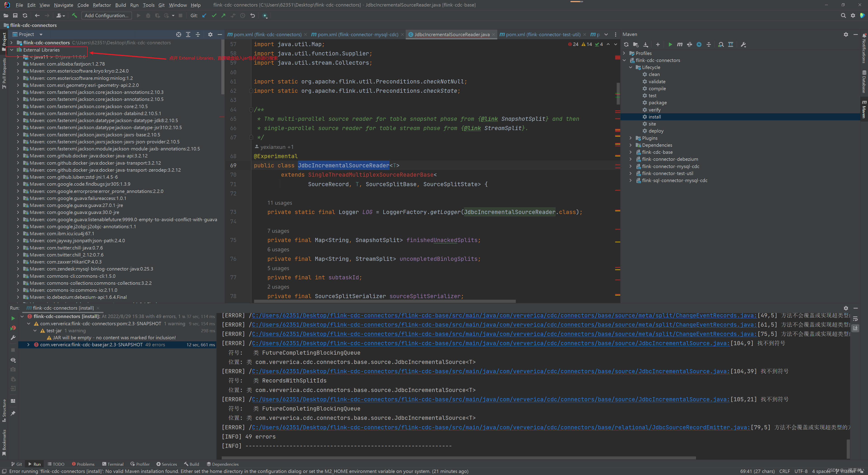The width and height of the screenshot is (868, 475).
Task: Expand flink-connector-mysql-cdc Maven module
Action: pyautogui.click(x=630, y=166)
